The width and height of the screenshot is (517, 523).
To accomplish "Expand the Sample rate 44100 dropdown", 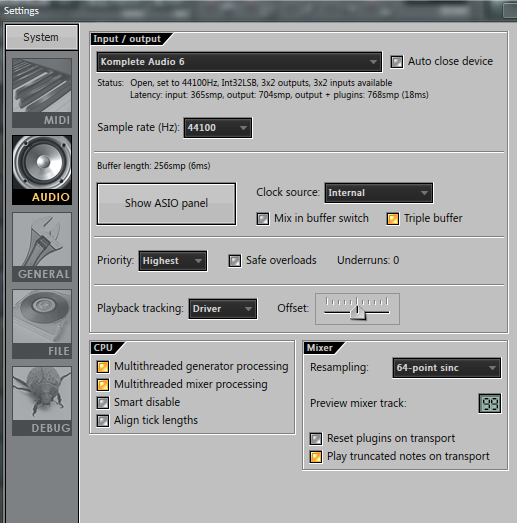I will pos(218,128).
